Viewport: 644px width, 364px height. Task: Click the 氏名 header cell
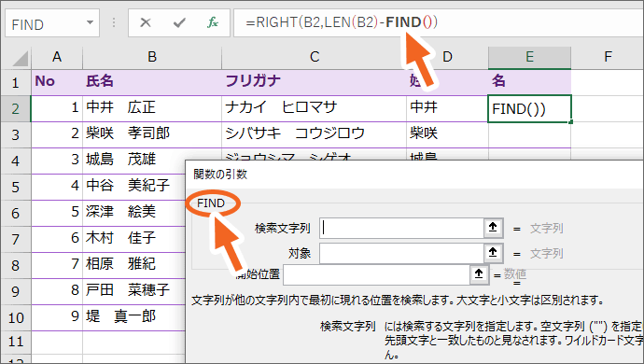coord(152,82)
